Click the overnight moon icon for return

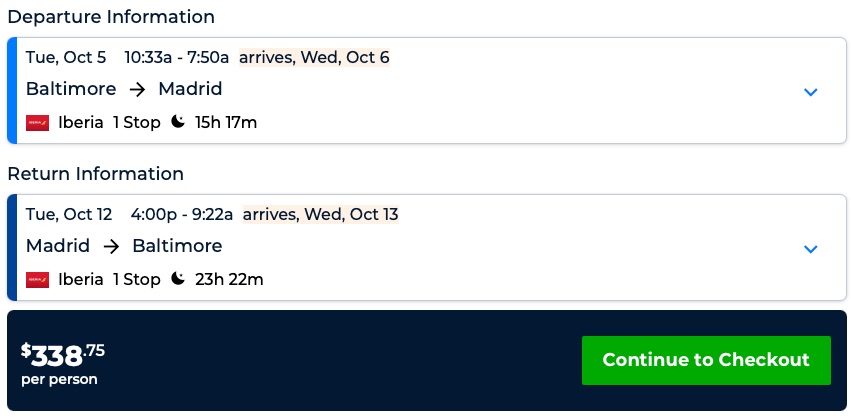point(178,279)
